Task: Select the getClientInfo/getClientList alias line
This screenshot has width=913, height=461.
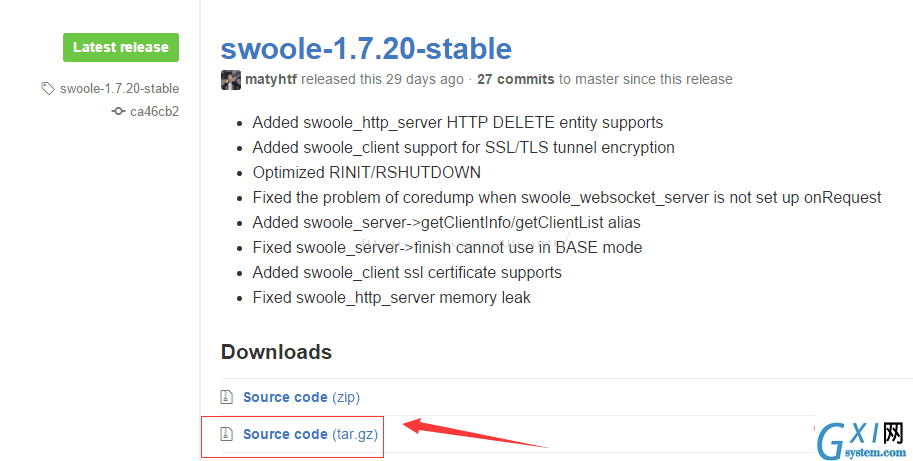Action: click(x=447, y=223)
